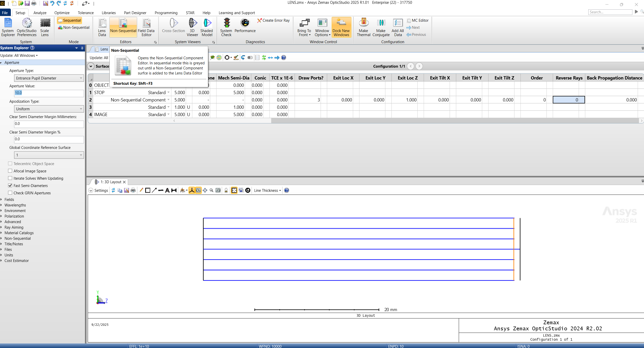Run System Check diagnostics
Image resolution: width=644 pixels, height=348 pixels.
tap(226, 27)
